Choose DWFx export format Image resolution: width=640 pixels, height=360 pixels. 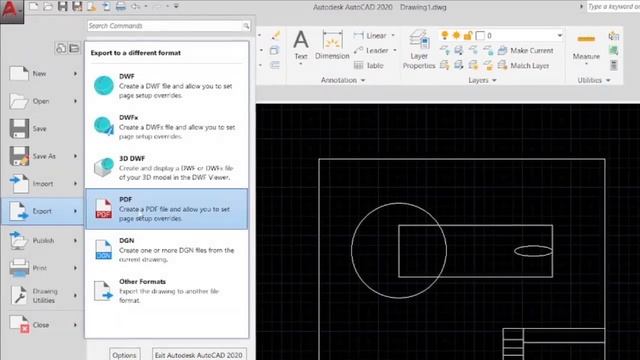(167, 127)
